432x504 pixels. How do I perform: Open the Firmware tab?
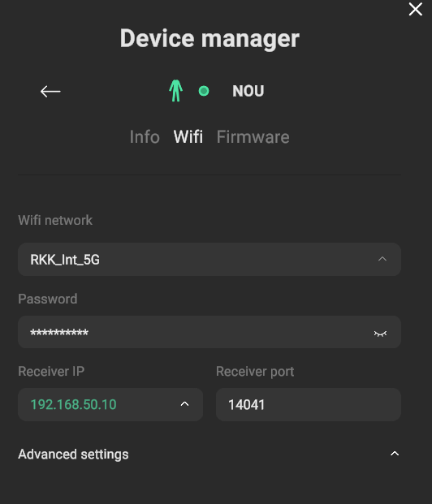tap(253, 137)
